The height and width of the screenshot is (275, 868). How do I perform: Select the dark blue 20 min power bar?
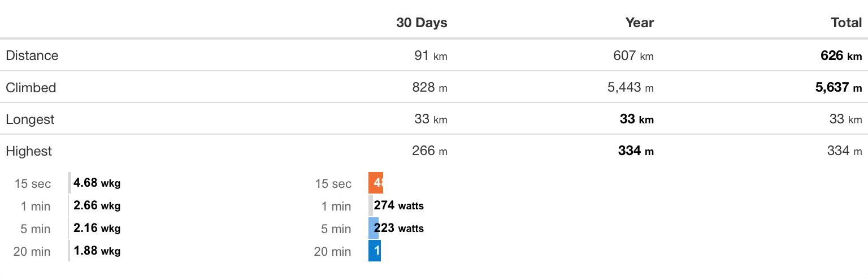point(375,251)
